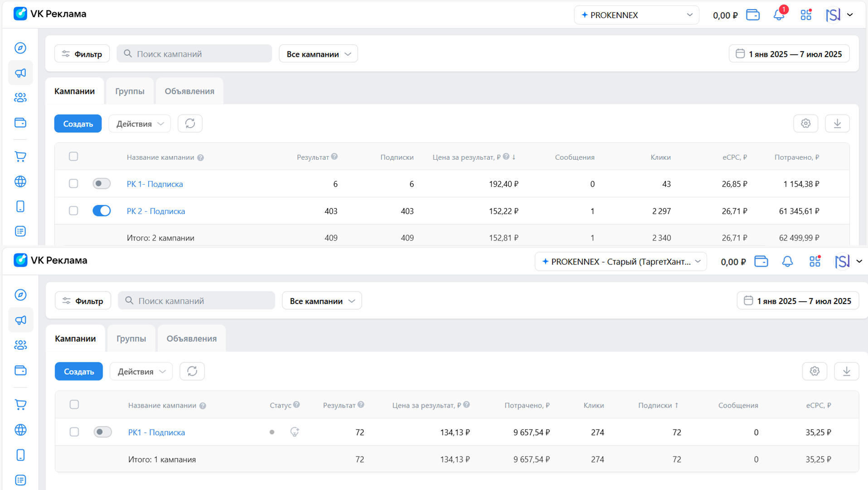Check the box for РК 2 - Подписка

pos(73,211)
